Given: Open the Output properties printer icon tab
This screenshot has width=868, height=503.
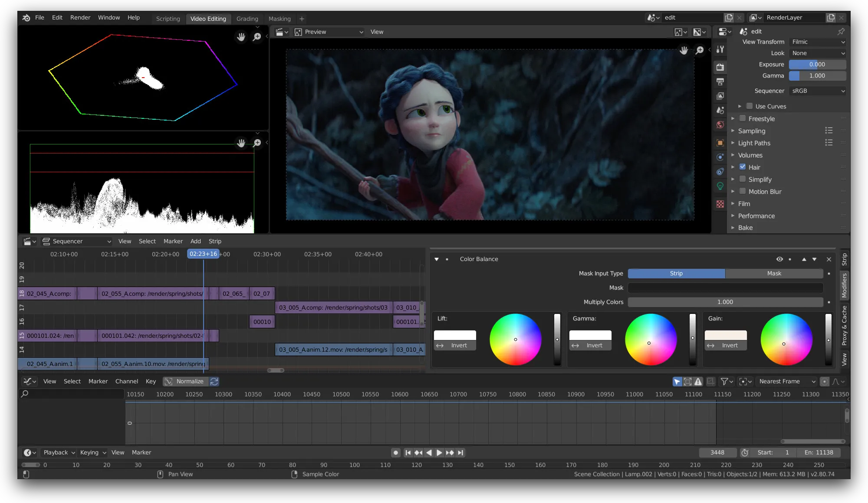Looking at the screenshot, I should coord(720,82).
